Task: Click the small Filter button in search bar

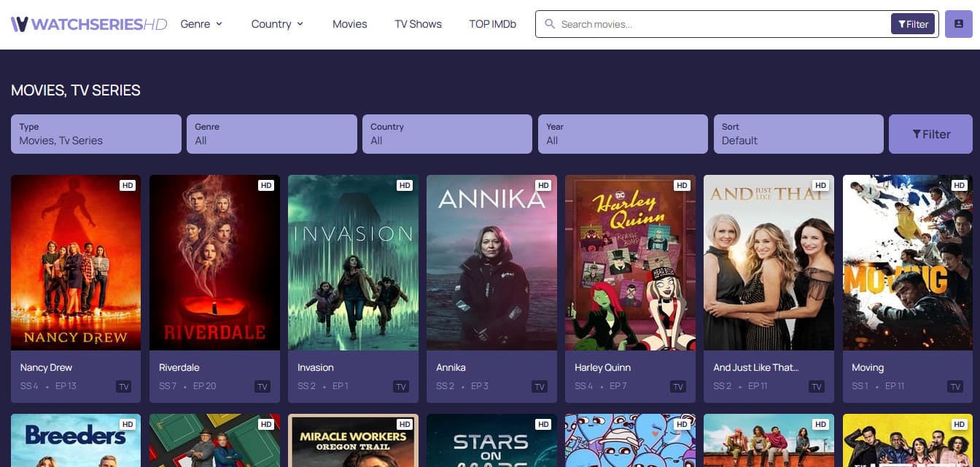Action: [913, 24]
